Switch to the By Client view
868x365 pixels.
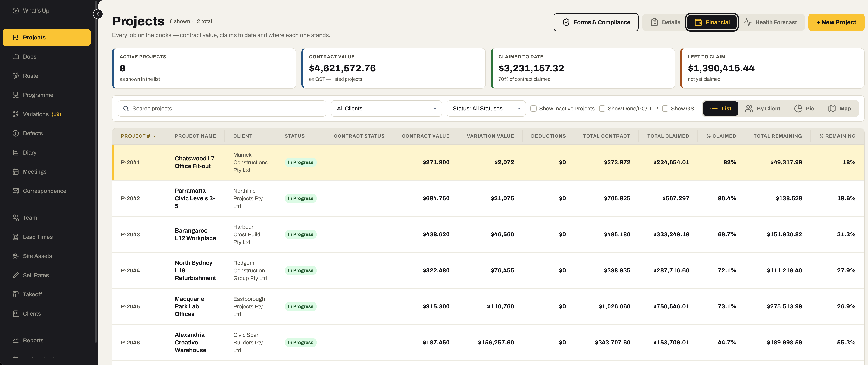[x=763, y=109]
